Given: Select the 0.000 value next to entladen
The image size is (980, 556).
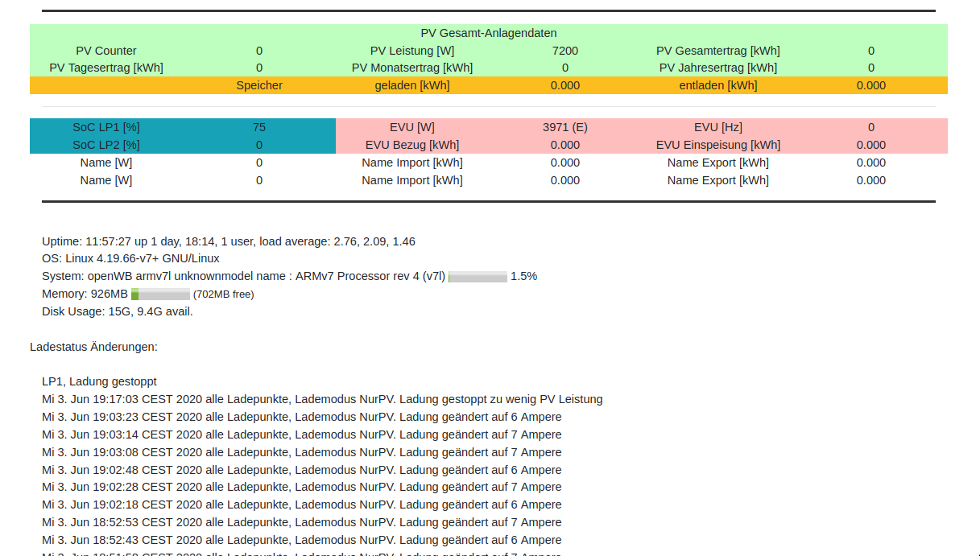Looking at the screenshot, I should coord(871,85).
